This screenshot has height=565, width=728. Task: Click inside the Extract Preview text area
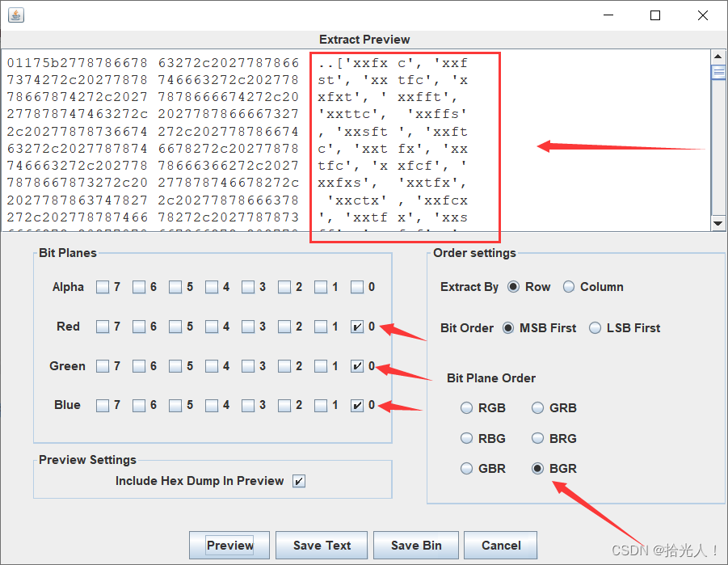pyautogui.click(x=356, y=141)
